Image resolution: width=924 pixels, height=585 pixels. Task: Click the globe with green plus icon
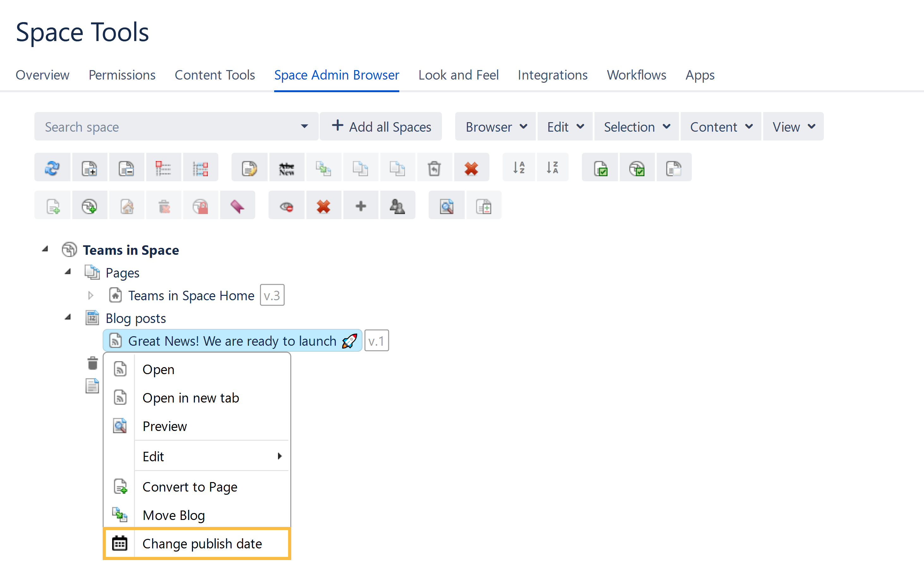point(89,206)
